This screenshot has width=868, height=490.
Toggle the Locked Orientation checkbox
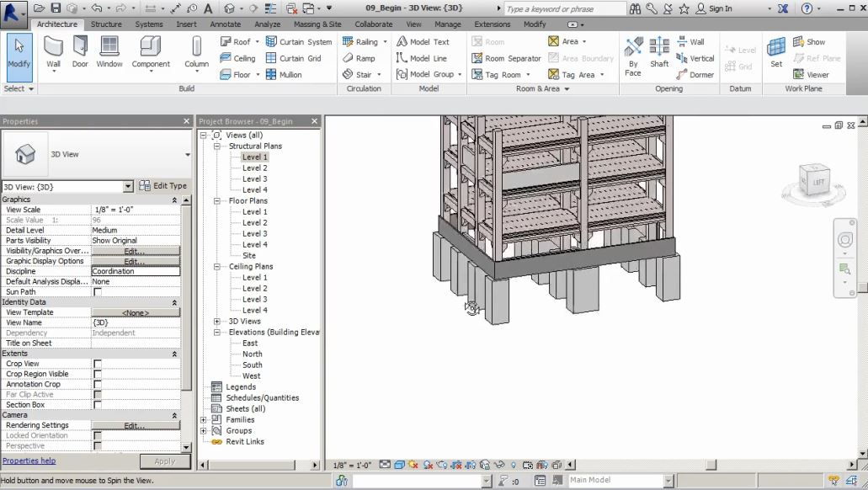pos(98,436)
